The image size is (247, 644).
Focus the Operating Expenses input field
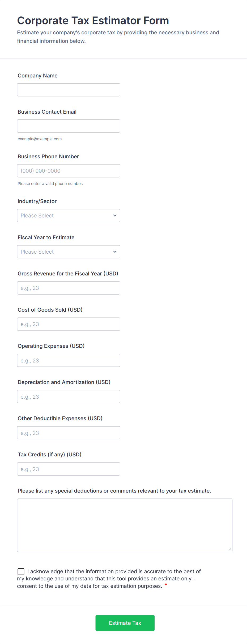[x=69, y=360]
